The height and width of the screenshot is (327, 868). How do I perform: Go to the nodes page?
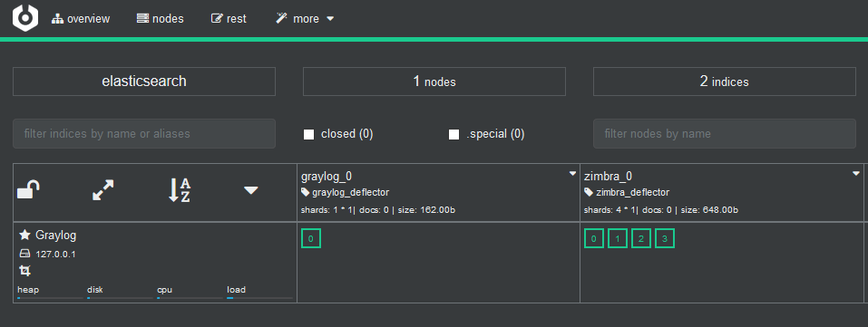tap(160, 19)
